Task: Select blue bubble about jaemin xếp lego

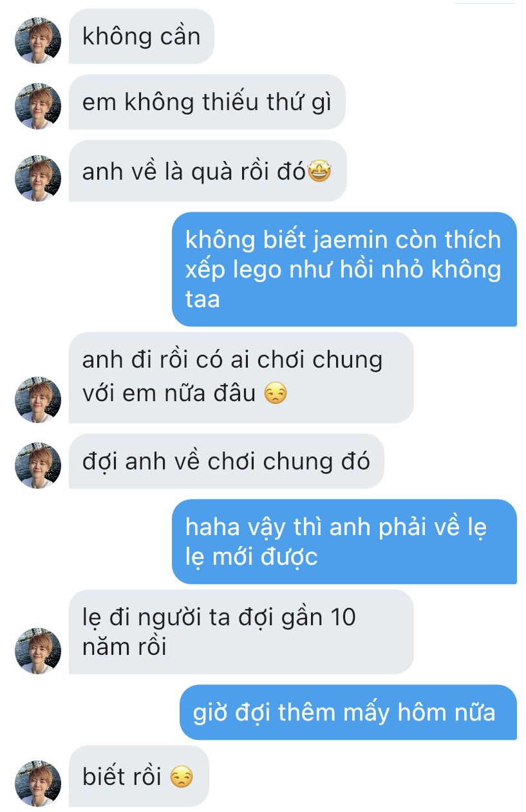Action: pyautogui.click(x=344, y=269)
